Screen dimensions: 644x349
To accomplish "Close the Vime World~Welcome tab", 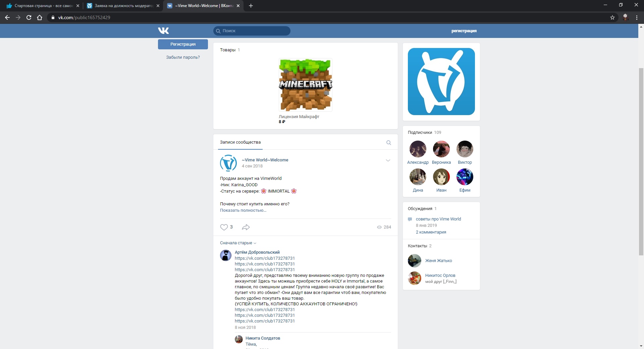I will pyautogui.click(x=238, y=6).
